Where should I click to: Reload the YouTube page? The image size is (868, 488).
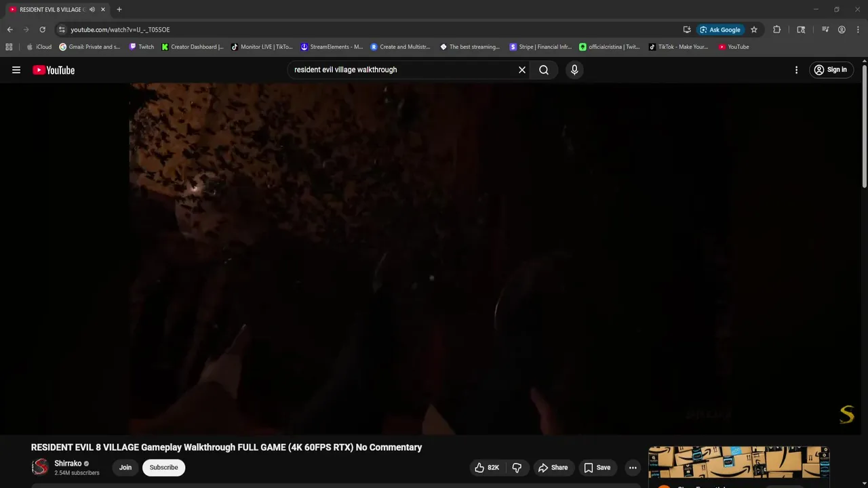click(42, 30)
